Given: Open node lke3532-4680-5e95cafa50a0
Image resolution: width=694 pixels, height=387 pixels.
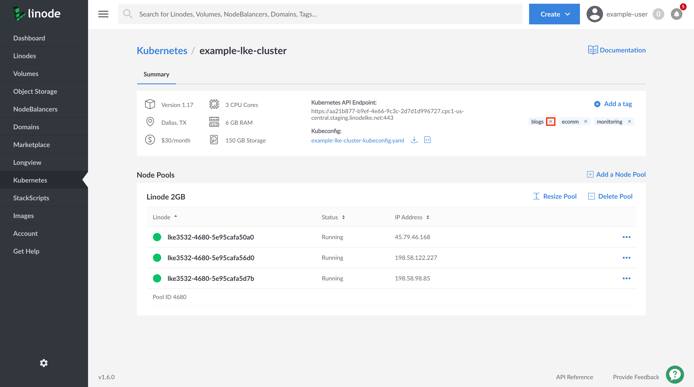Looking at the screenshot, I should pos(211,237).
